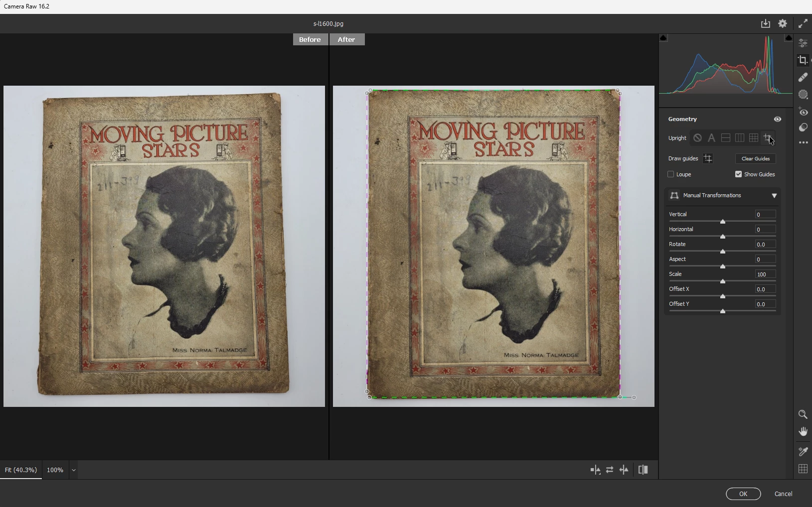Apply Auto Upright with the A icon

711,138
